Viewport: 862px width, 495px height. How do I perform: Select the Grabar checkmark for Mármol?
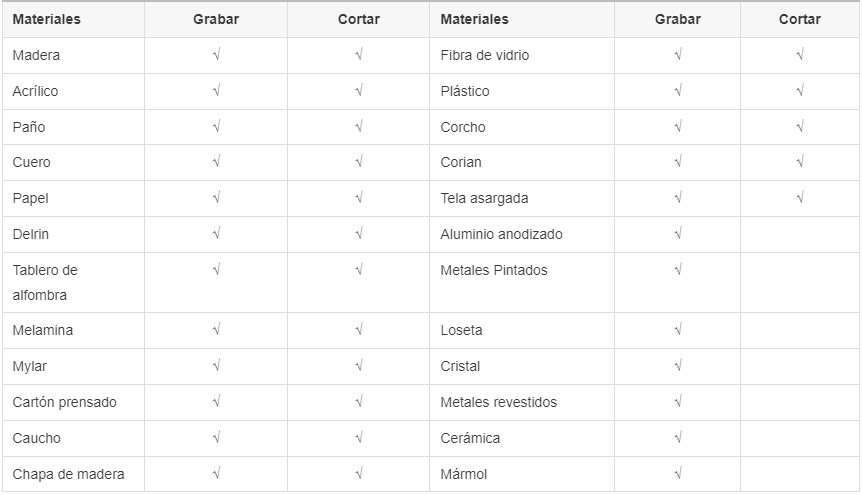(677, 473)
